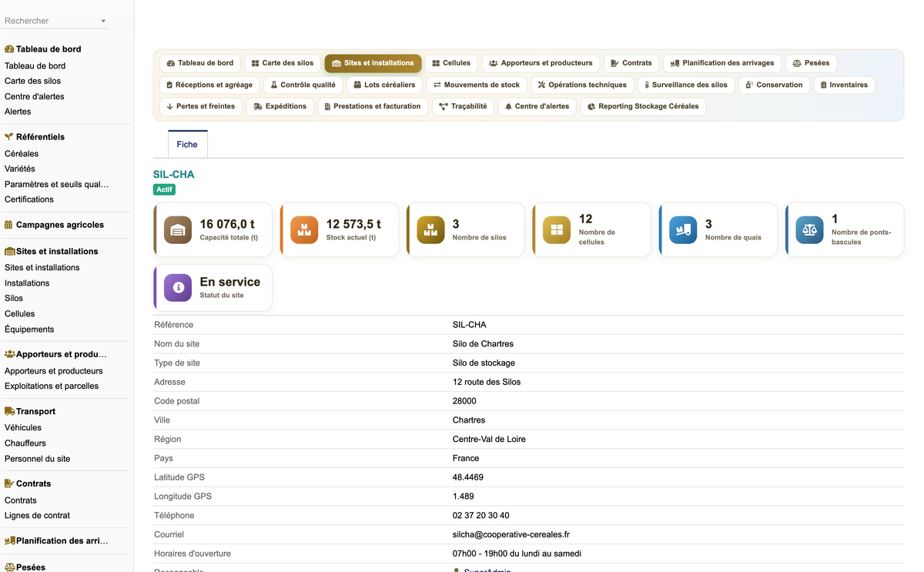This screenshot has width=924, height=572.
Task: Click the warehouse icon beside Sites et installations sidebar heading
Action: point(10,251)
